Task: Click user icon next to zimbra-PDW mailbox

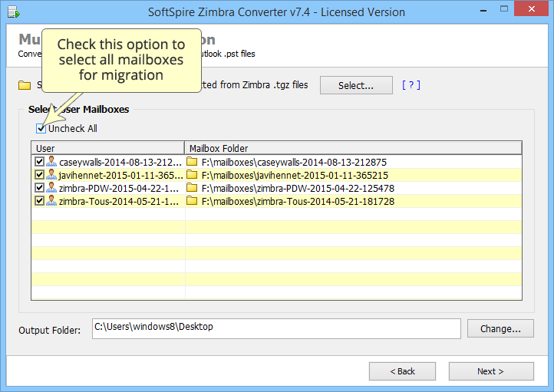Action: 51,187
